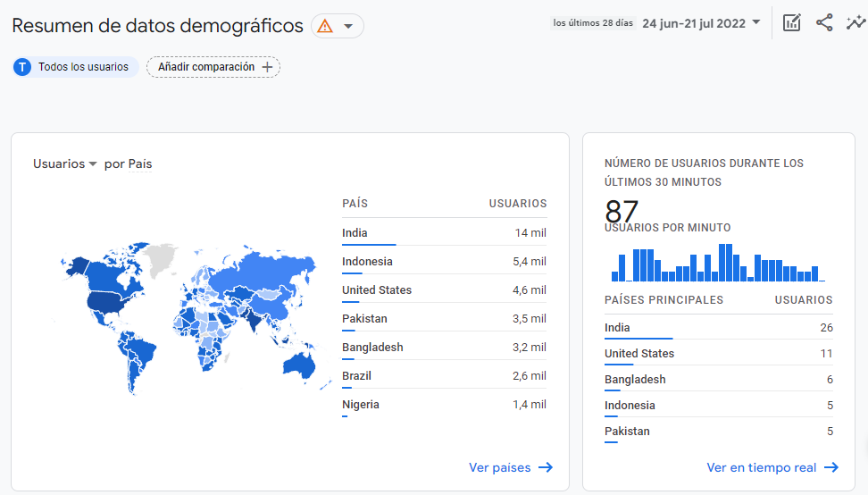Click the orange warning triangle icon

325,27
